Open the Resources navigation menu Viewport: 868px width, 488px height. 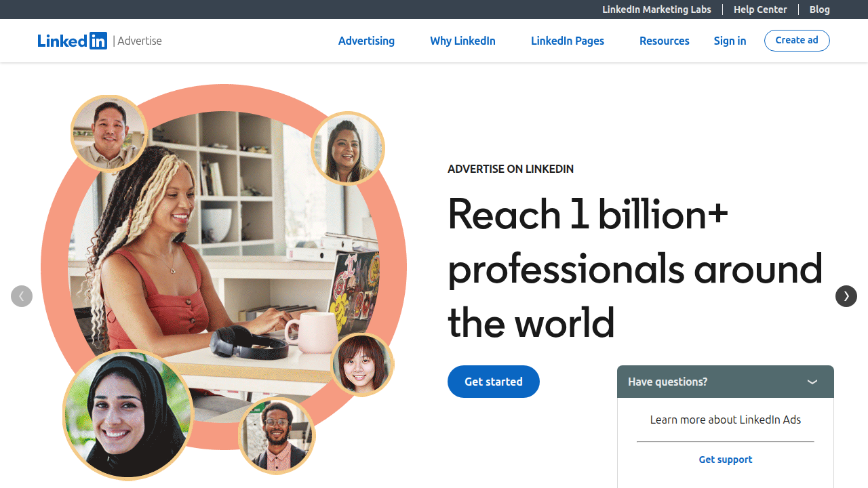(x=664, y=41)
